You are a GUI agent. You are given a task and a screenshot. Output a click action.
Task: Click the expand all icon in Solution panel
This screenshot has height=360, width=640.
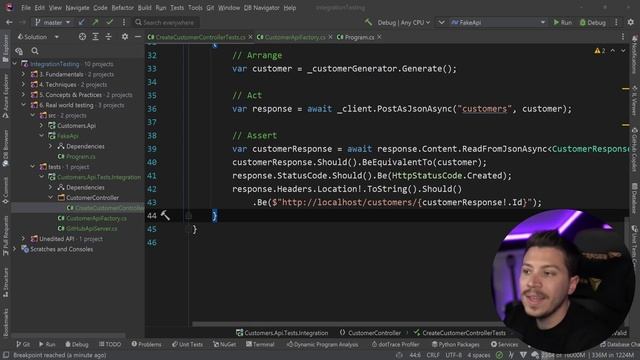(96, 37)
